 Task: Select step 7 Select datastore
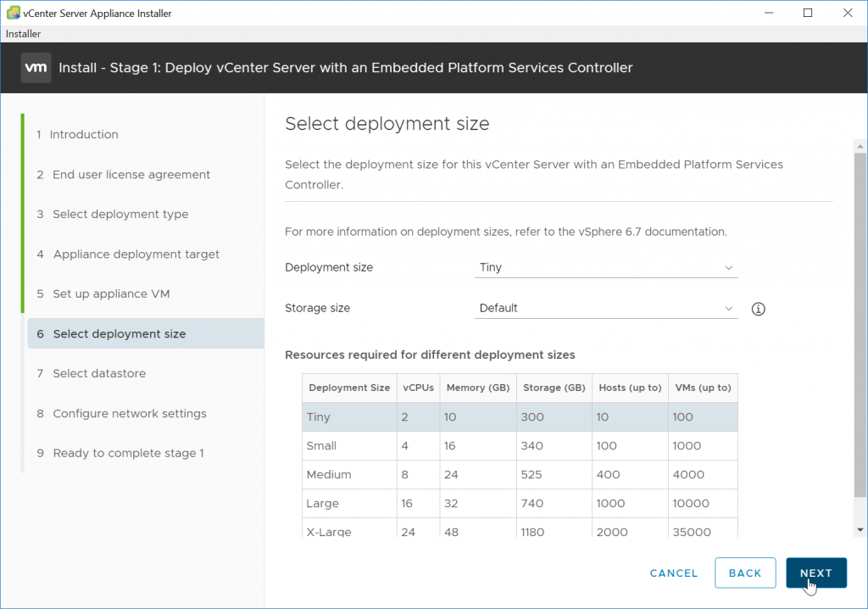tap(92, 373)
